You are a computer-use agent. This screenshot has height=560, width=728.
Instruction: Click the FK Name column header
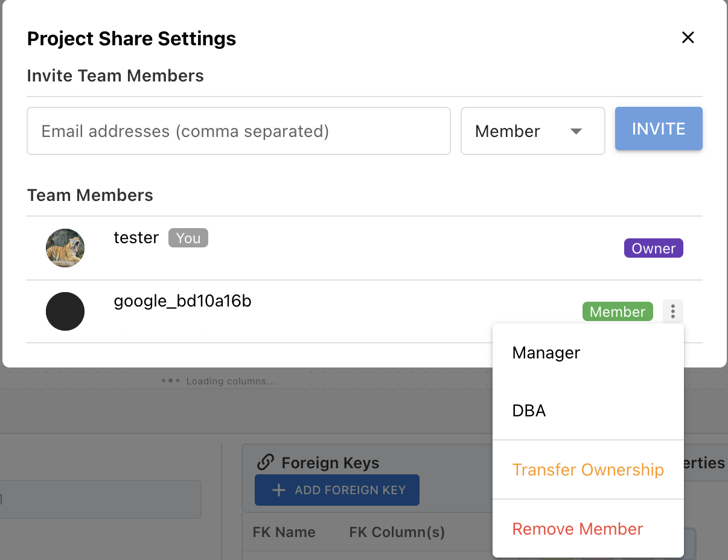284,532
